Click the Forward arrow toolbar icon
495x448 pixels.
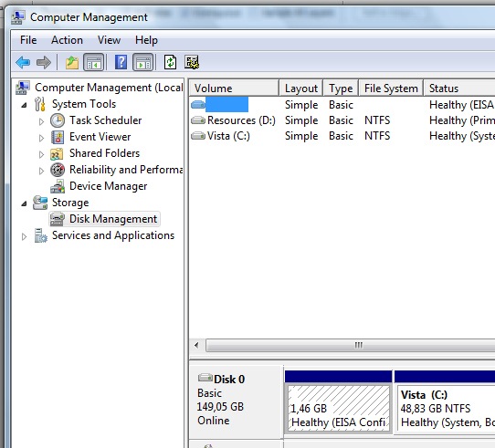click(44, 62)
